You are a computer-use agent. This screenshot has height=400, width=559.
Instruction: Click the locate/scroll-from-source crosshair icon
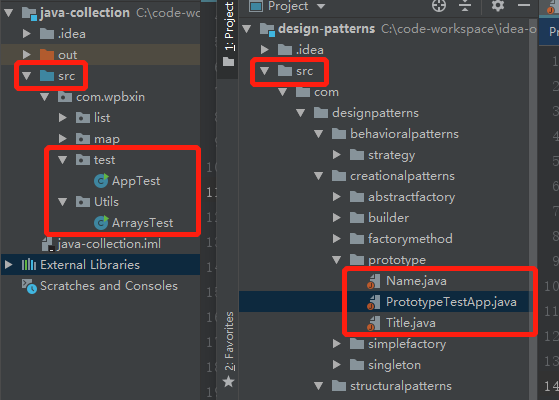[439, 6]
